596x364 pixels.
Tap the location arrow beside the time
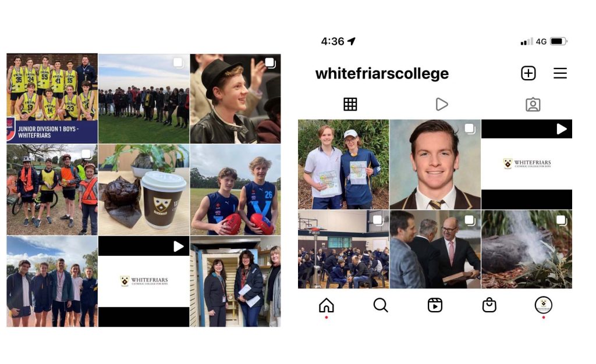pyautogui.click(x=351, y=41)
